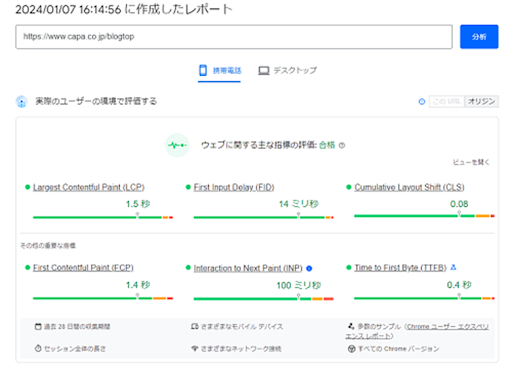512x366 pixels.
Task: Switch to the デスクトップ desktop tab
Action: coord(287,71)
